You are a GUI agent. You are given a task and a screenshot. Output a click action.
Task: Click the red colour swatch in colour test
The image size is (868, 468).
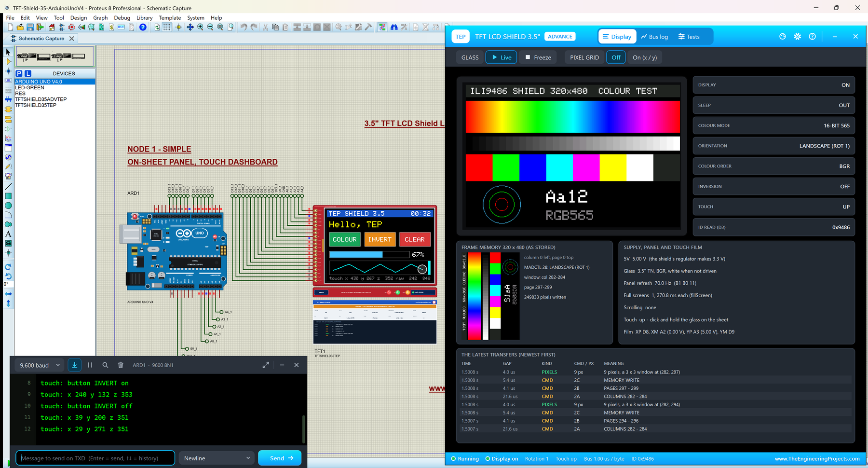[479, 168]
